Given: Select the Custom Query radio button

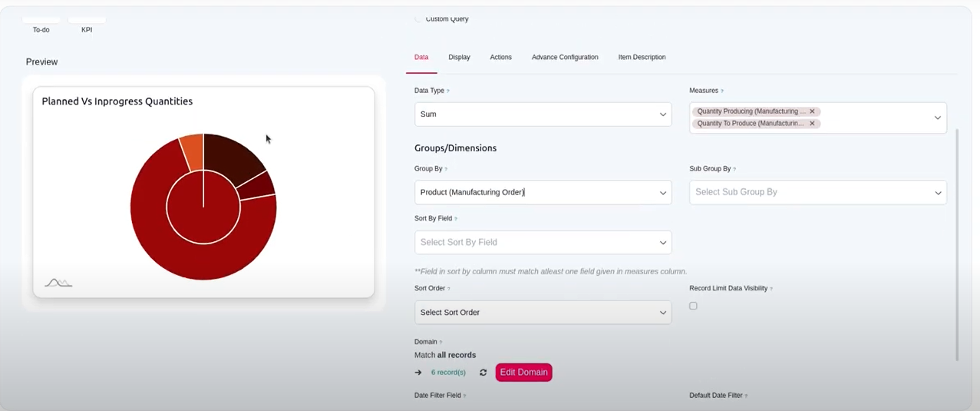Looking at the screenshot, I should pyautogui.click(x=418, y=18).
